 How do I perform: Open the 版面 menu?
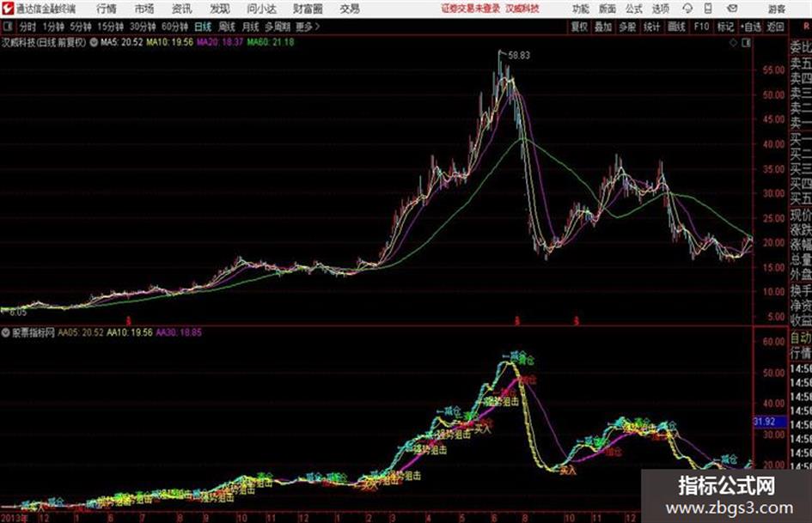607,9
